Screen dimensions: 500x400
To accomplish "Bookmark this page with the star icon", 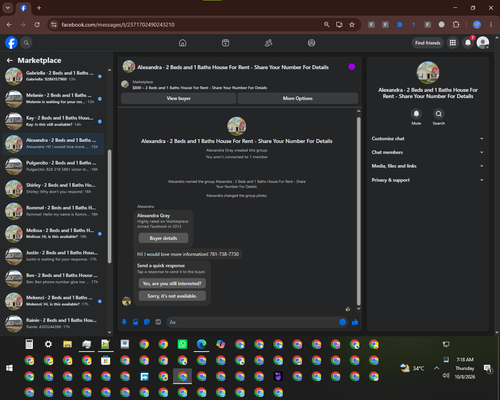I will (x=352, y=25).
